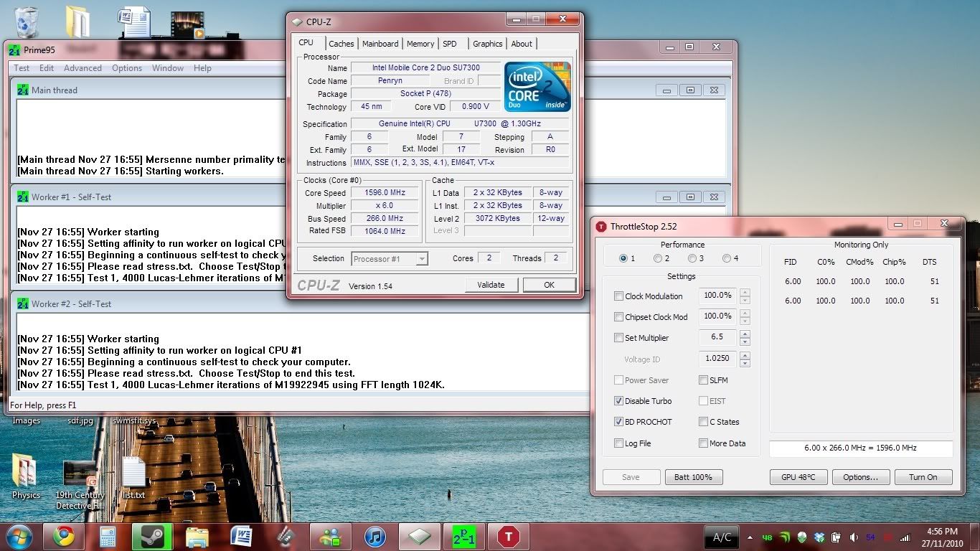Switch to the Mainboard tab in CPU-Z
This screenshot has width=980, height=551.
tap(380, 44)
